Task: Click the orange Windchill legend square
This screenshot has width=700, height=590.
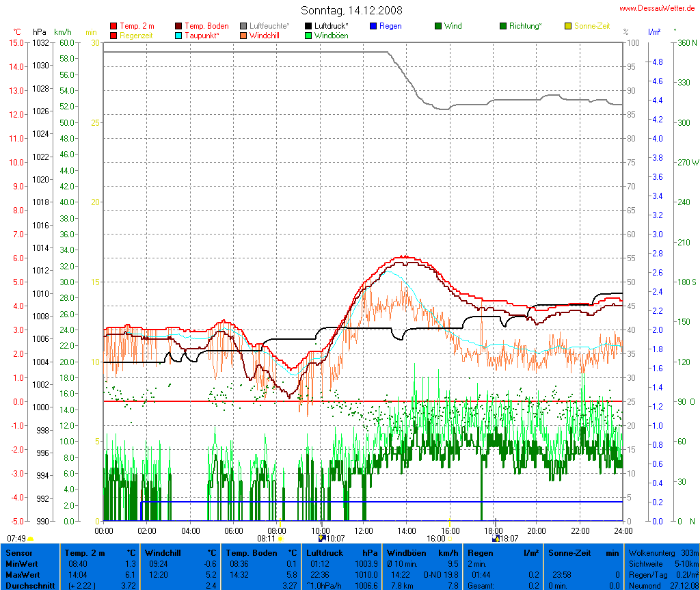Action: pos(243,35)
